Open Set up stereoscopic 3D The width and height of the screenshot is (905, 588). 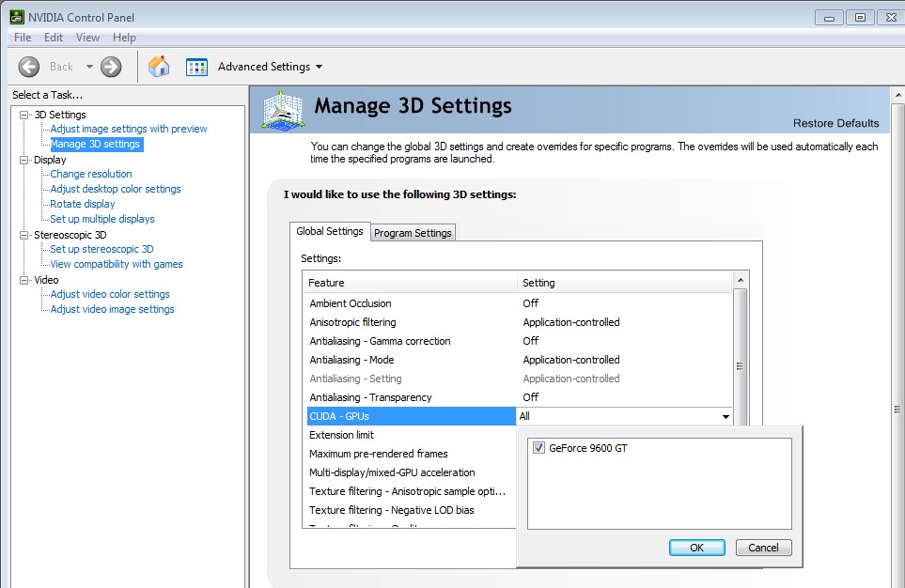(x=101, y=249)
